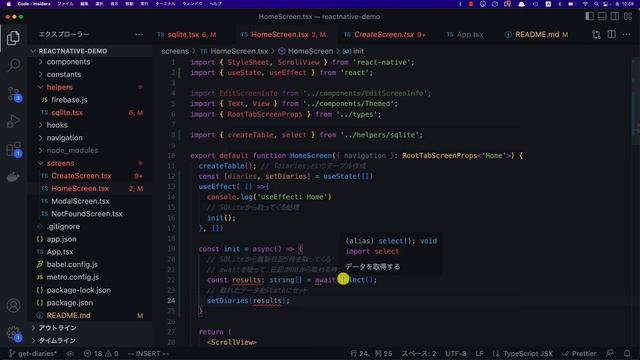
Task: Switch to the README.md tab
Action: (537, 35)
